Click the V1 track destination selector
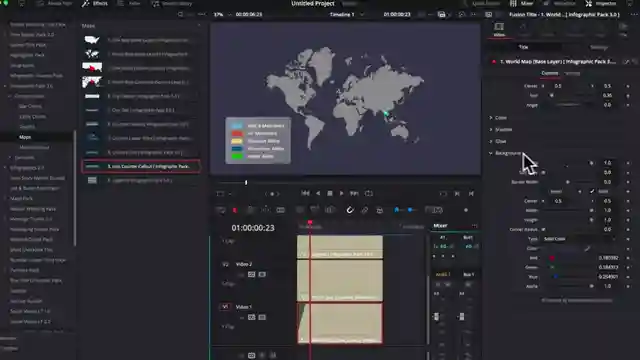 click(x=225, y=307)
